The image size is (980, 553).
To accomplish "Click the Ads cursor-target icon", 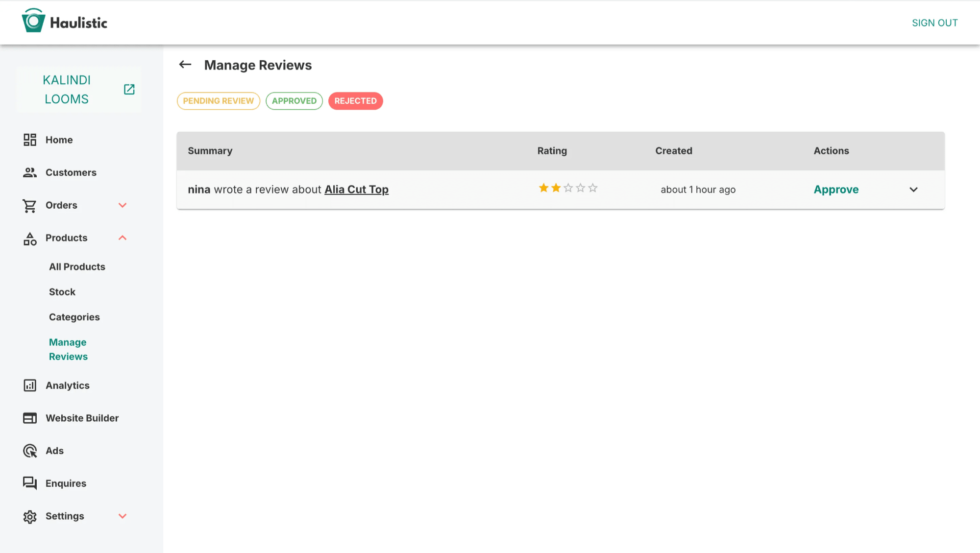I will pyautogui.click(x=30, y=451).
